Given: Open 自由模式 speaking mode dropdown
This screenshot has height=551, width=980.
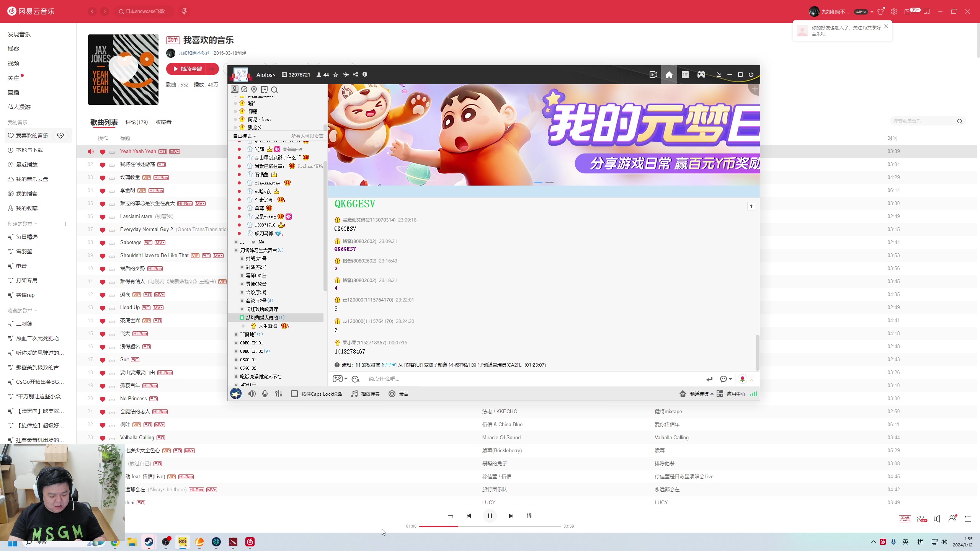Looking at the screenshot, I should [x=245, y=136].
